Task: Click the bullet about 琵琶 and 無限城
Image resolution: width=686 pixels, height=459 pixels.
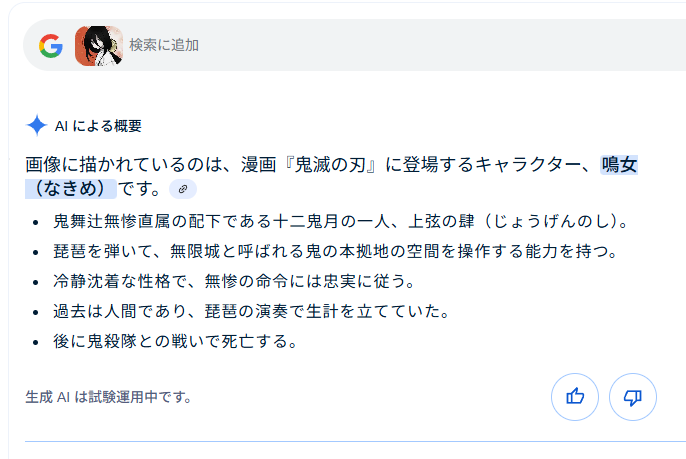Action: click(335, 251)
